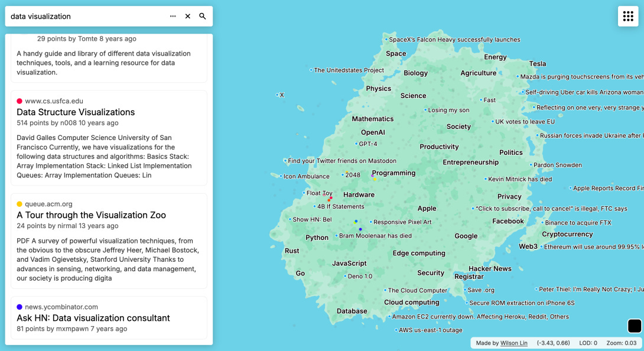Select the 'Hacker News' map label

tap(490, 269)
